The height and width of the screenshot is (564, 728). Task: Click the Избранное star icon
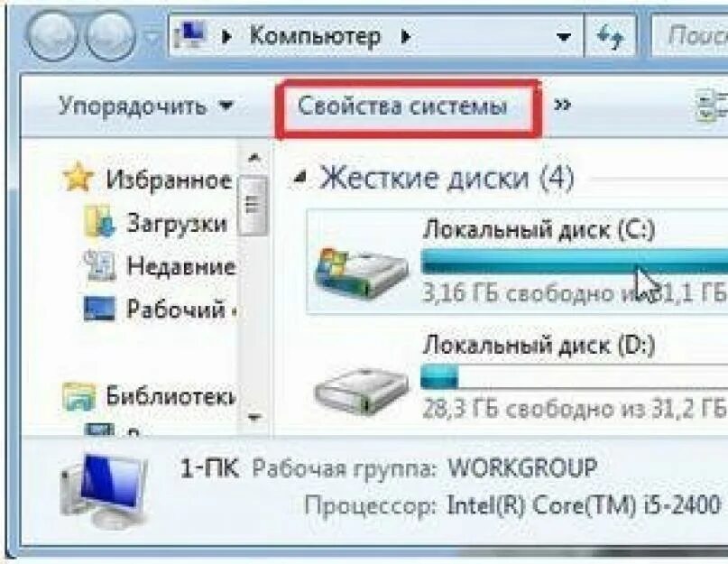coord(78,177)
